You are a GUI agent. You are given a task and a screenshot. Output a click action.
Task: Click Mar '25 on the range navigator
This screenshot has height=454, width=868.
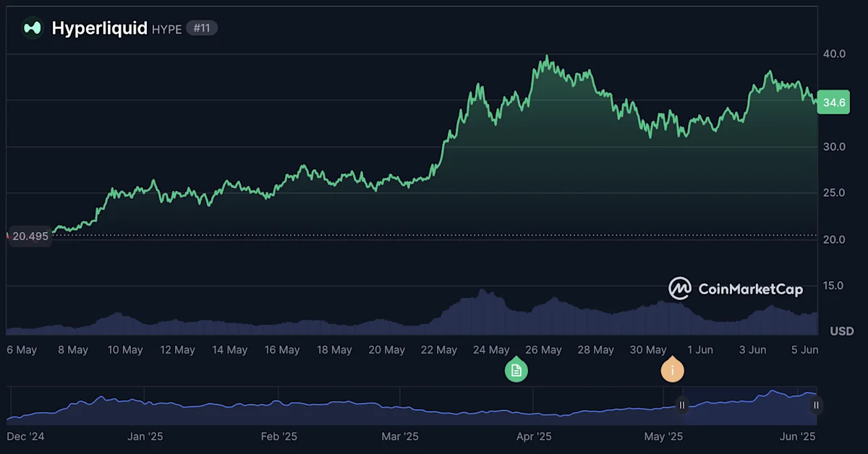point(400,437)
